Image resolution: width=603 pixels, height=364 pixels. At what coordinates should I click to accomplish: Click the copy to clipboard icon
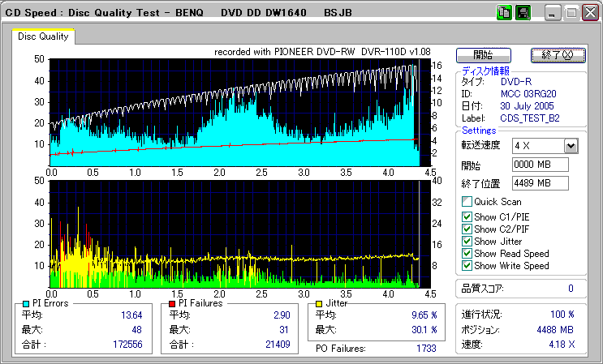point(504,12)
